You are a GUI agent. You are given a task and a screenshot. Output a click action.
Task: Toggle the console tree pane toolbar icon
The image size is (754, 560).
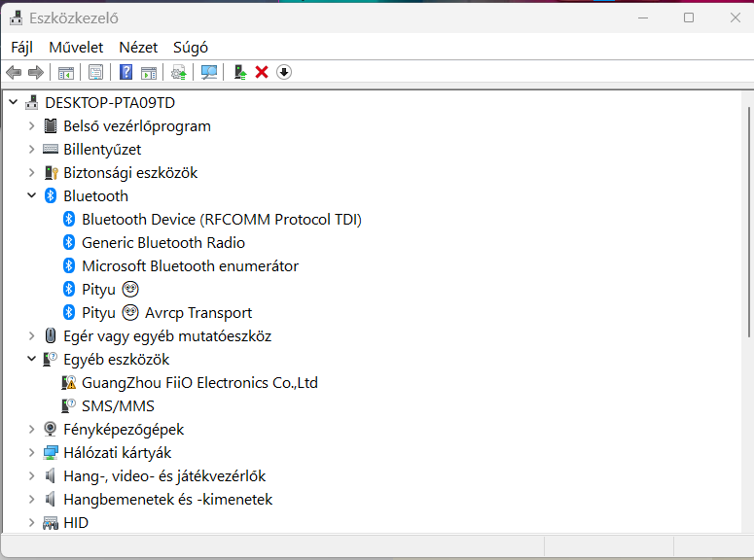click(66, 73)
